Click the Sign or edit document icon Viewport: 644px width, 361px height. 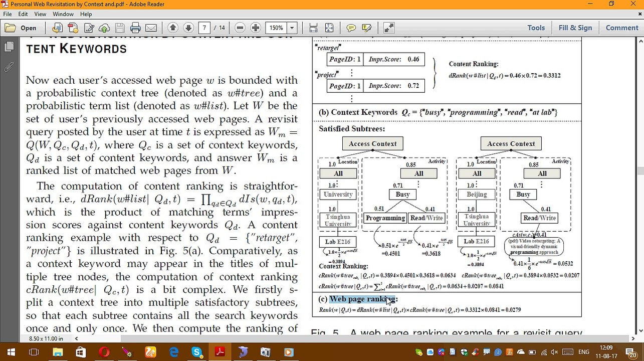pyautogui.click(x=89, y=28)
